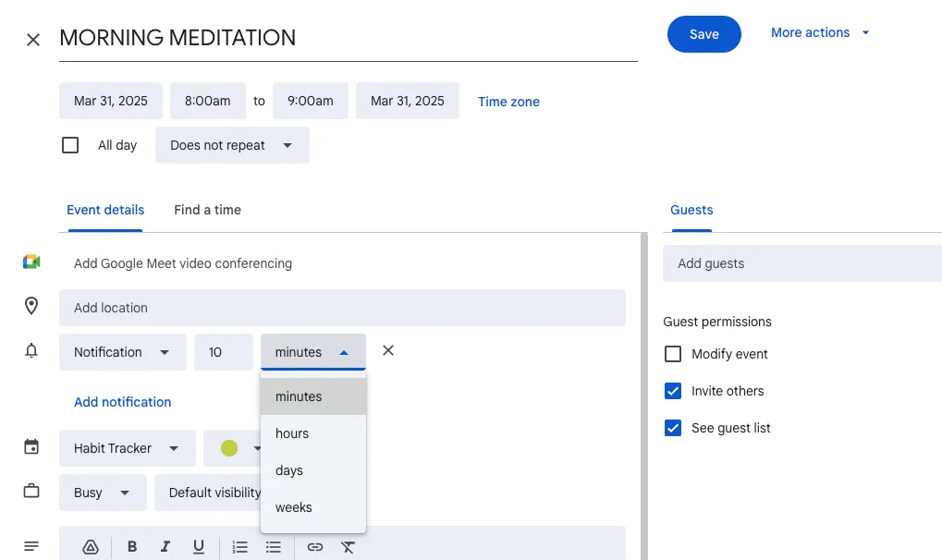This screenshot has width=942, height=560.
Task: Click the Add notification link
Action: [x=123, y=402]
